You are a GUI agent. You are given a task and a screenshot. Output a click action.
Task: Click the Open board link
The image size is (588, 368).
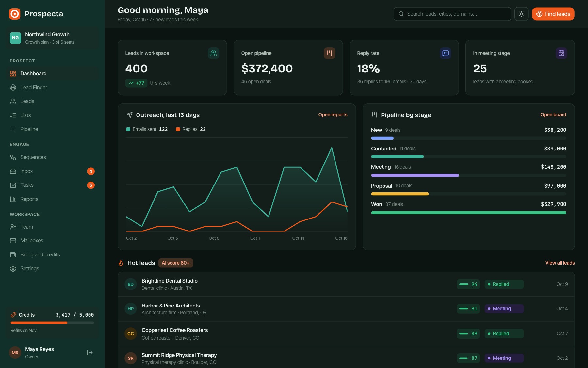pos(553,115)
